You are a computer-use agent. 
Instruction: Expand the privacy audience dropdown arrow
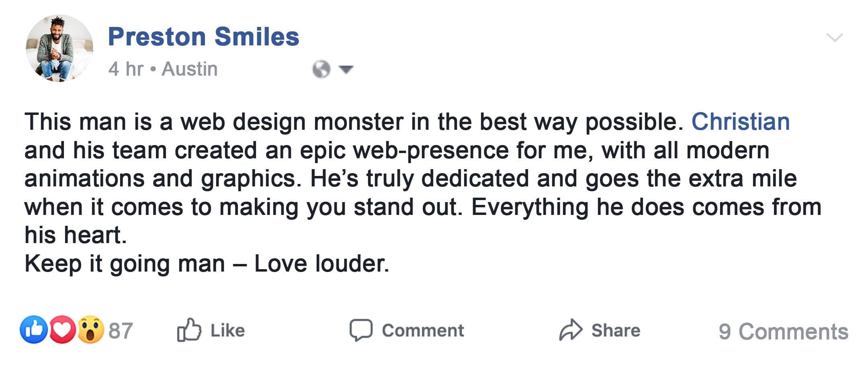coord(346,70)
